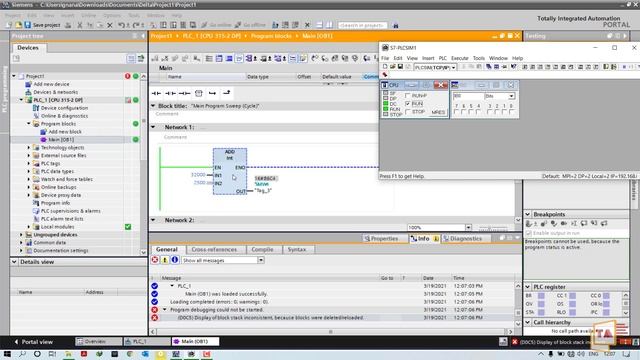Insert a normally open contact instruction

tap(156, 93)
